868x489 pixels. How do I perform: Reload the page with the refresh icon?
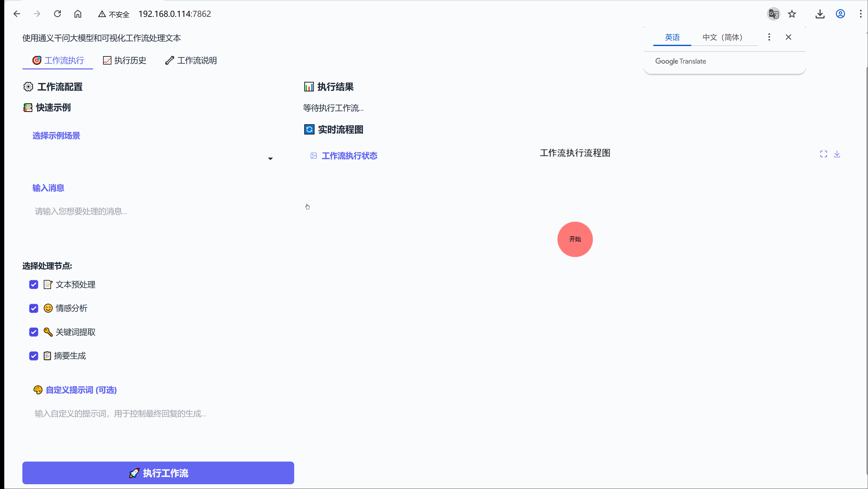[57, 14]
